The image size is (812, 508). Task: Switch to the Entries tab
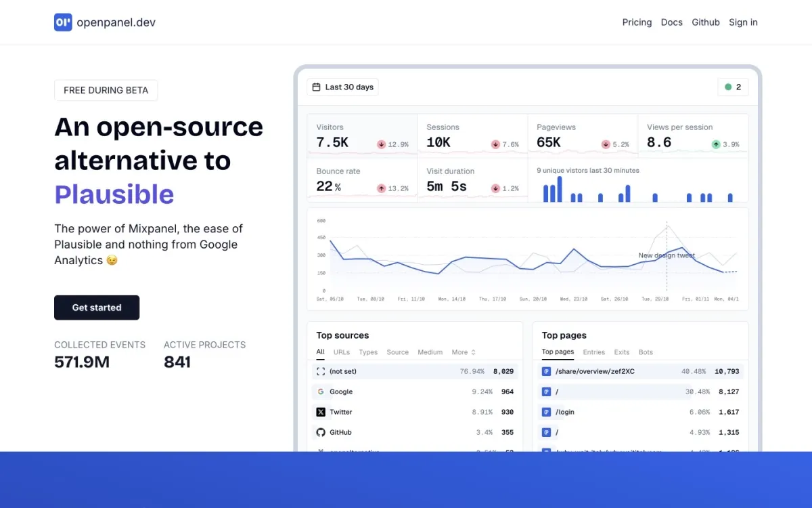point(593,352)
